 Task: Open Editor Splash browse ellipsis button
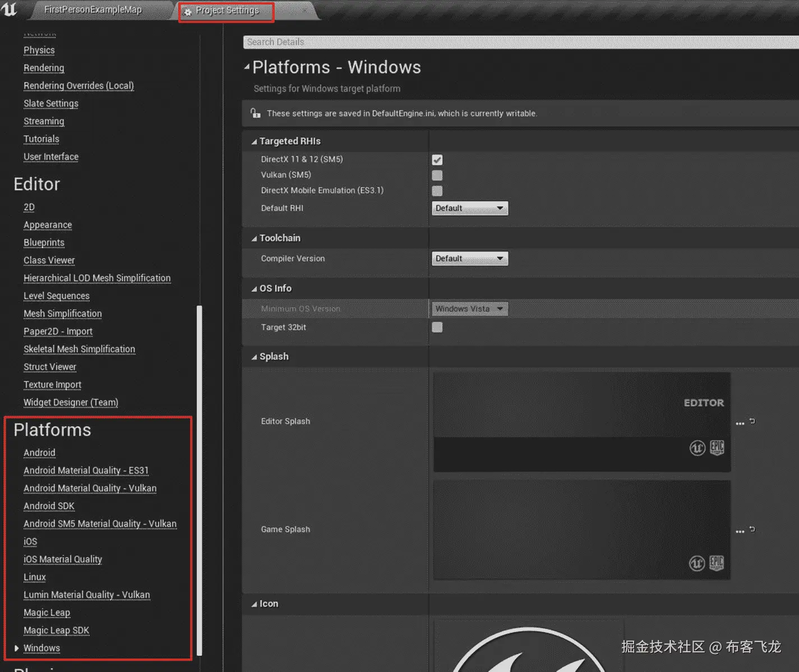(740, 423)
